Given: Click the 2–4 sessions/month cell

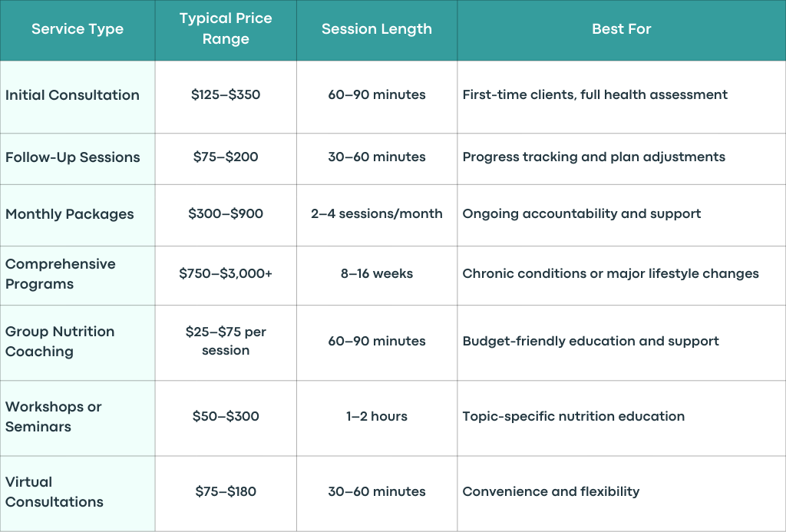Looking at the screenshot, I should click(376, 215).
